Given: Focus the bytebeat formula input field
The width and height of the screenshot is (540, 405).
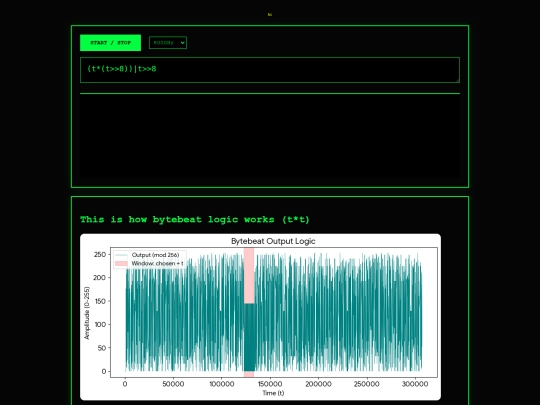Looking at the screenshot, I should point(270,70).
